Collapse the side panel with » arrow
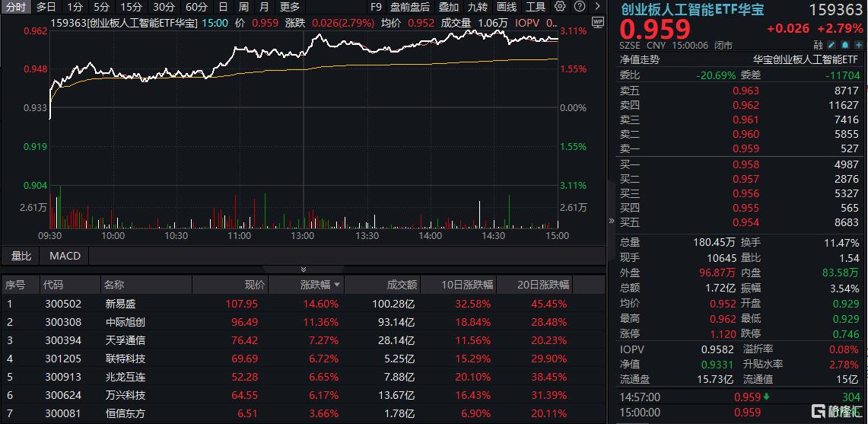 coord(611,221)
